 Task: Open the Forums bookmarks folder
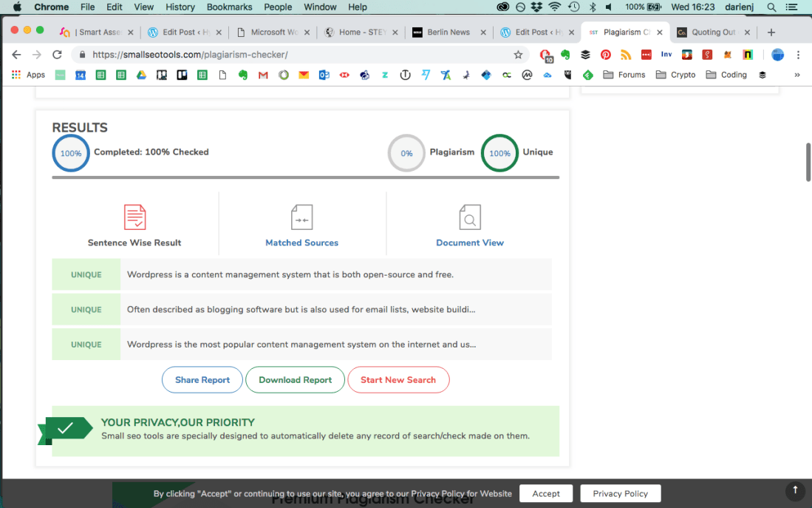[624, 75]
